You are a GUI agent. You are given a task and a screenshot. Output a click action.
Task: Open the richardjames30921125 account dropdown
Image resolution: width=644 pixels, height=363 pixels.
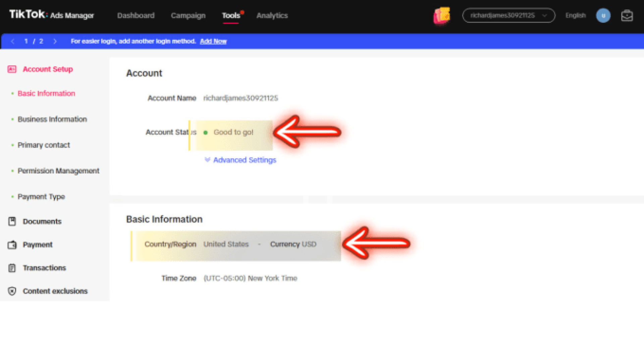tap(508, 15)
